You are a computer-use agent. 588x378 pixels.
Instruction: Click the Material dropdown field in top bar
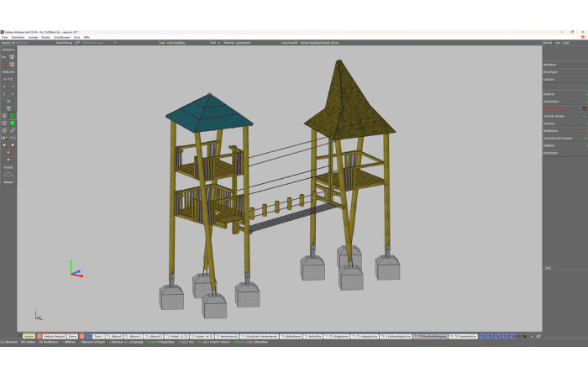251,43
